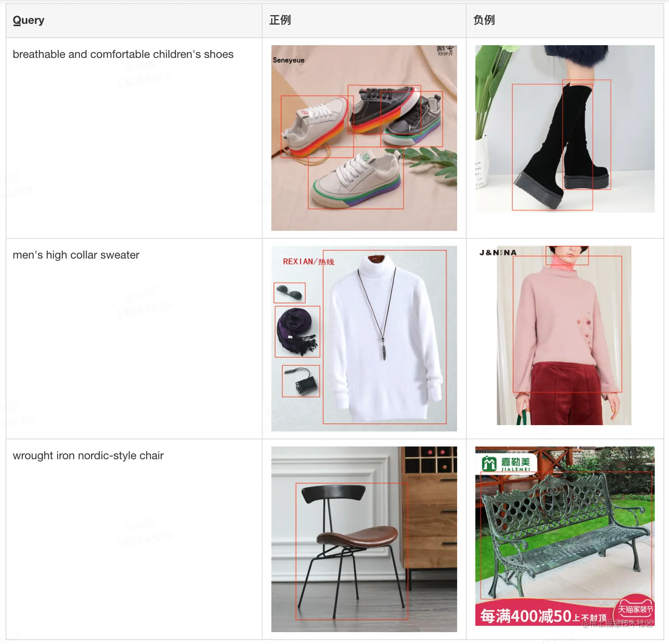669x644 pixels.
Task: Select the children's shoes query text
Action: click(123, 54)
